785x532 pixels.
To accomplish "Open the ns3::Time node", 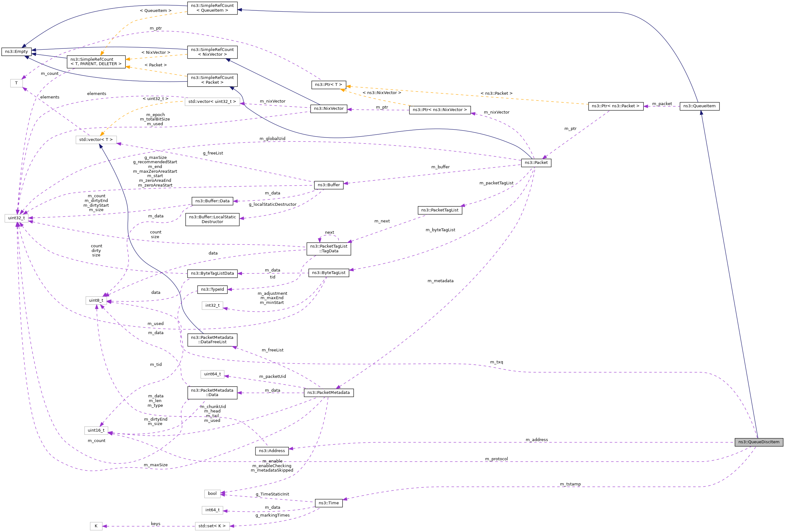I will pos(329,503).
